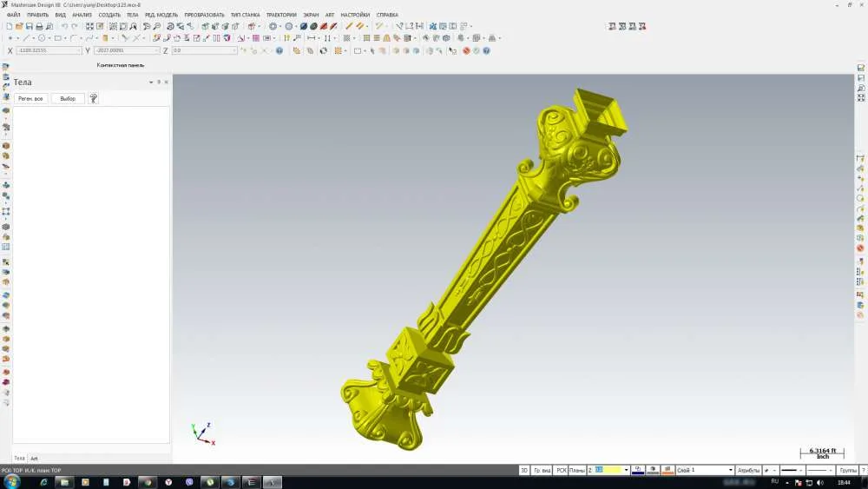868x489 pixels.
Task: Click the Save file diskette icon
Action: tap(30, 26)
